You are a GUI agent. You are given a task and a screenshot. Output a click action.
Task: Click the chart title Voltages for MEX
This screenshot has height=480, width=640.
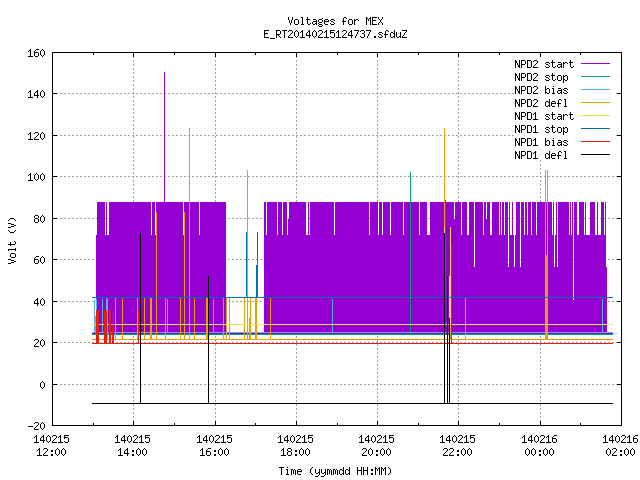pos(335,21)
